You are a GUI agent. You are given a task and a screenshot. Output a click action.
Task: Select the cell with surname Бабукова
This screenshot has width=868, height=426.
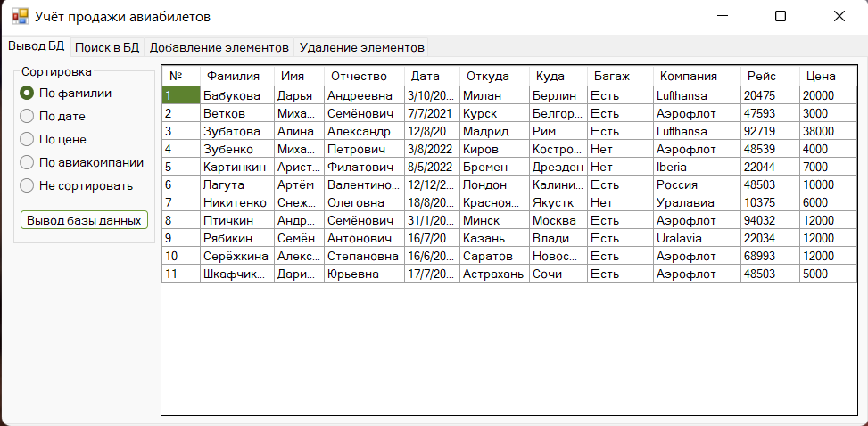[x=237, y=95]
